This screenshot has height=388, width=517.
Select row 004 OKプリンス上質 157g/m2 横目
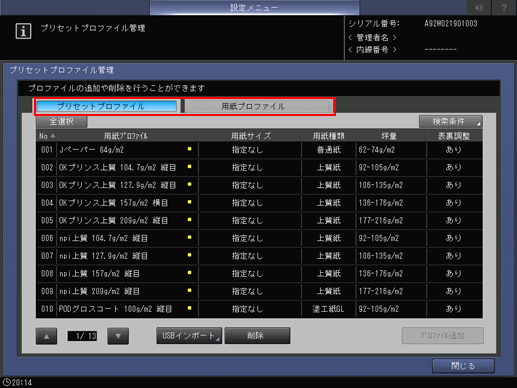tap(259, 203)
